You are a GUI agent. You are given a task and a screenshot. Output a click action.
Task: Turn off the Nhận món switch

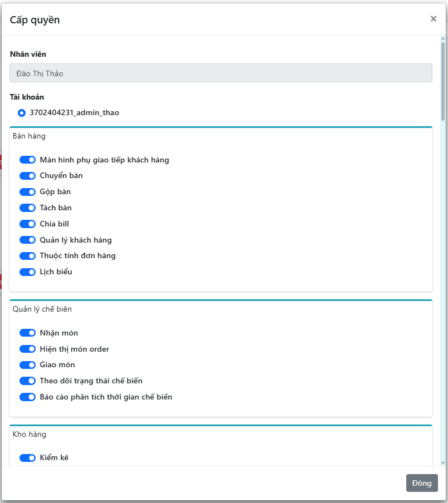point(27,333)
